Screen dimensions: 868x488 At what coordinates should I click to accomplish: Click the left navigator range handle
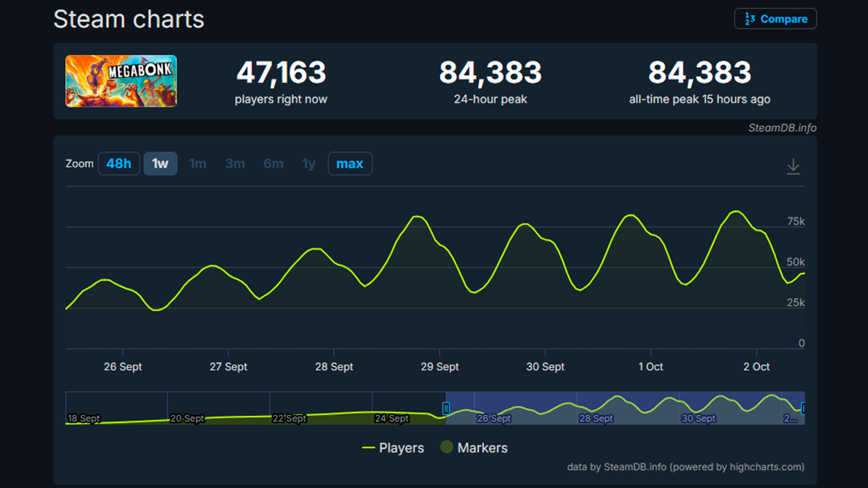coord(446,408)
